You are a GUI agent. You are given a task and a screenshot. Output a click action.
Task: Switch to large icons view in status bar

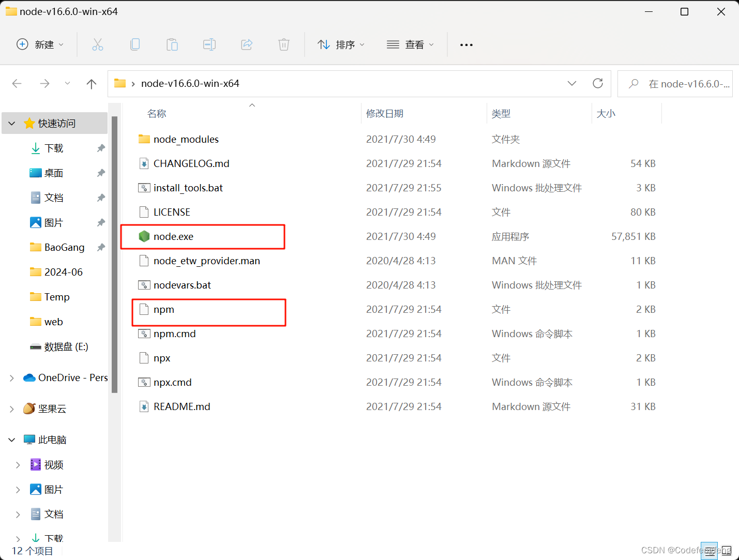point(726,551)
